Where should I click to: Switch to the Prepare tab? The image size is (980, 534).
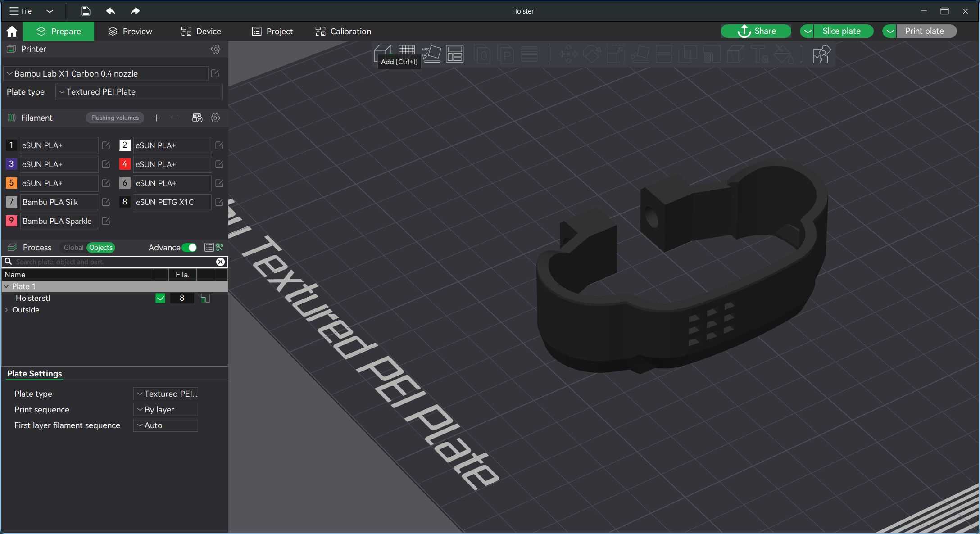point(59,31)
